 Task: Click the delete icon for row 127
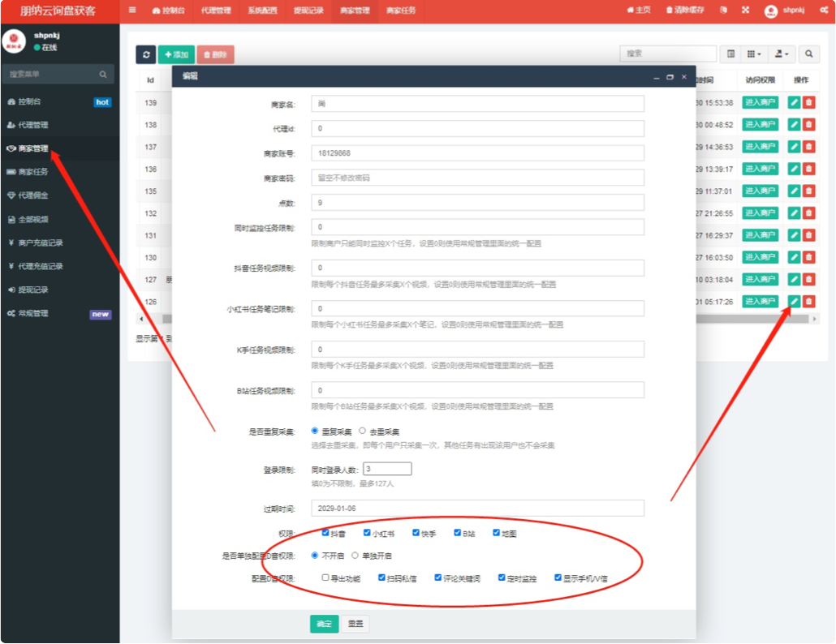point(808,279)
